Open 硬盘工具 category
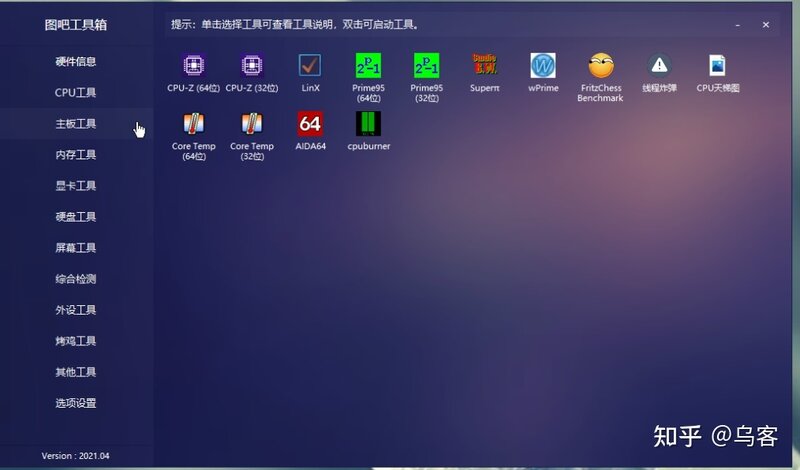Image resolution: width=800 pixels, height=470 pixels. pyautogui.click(x=76, y=217)
